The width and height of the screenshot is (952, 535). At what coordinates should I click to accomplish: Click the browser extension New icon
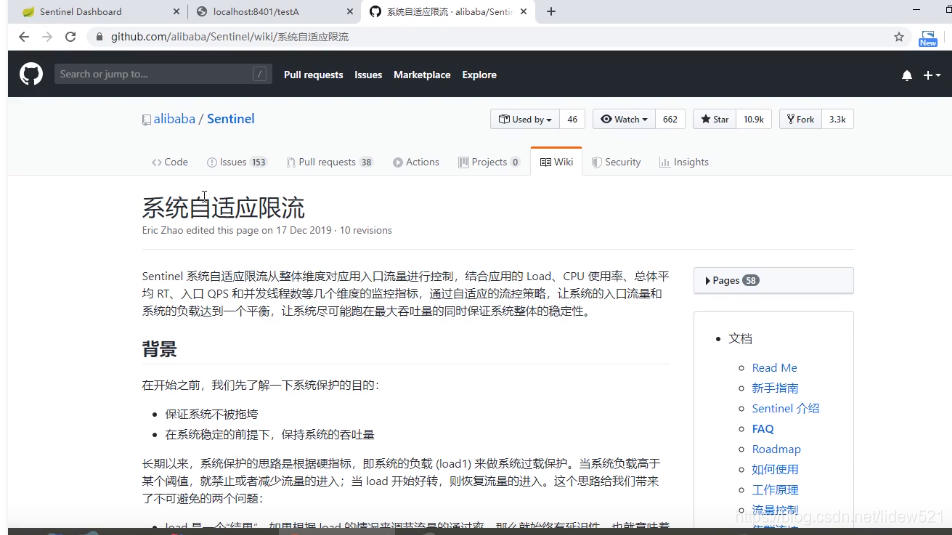928,38
